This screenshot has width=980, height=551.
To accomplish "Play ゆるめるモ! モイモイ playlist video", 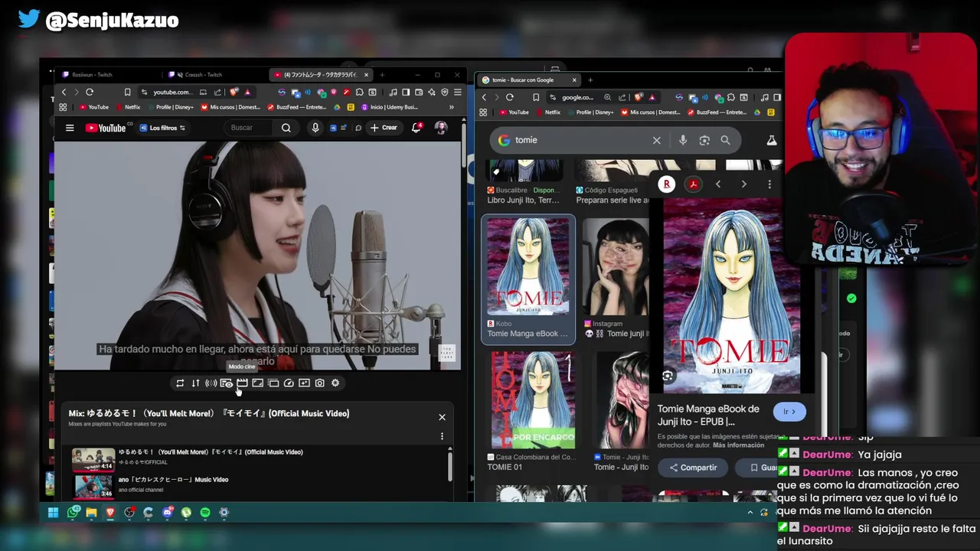I will point(256,459).
